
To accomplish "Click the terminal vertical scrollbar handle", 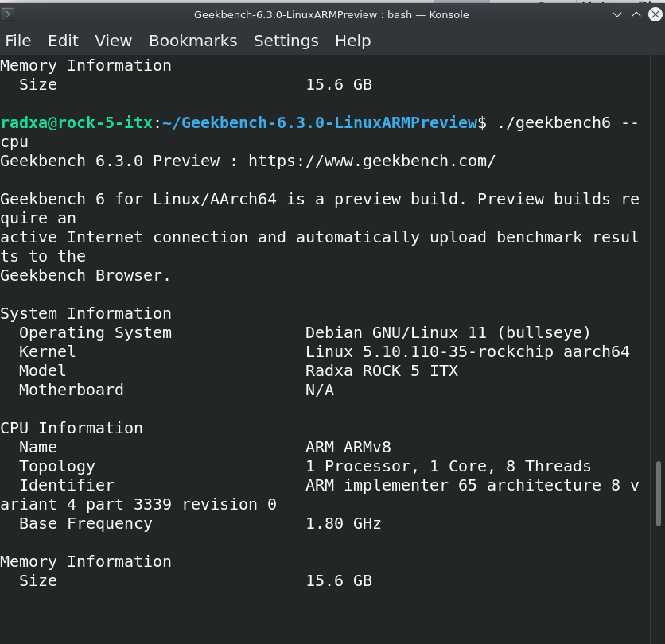I will (x=658, y=494).
